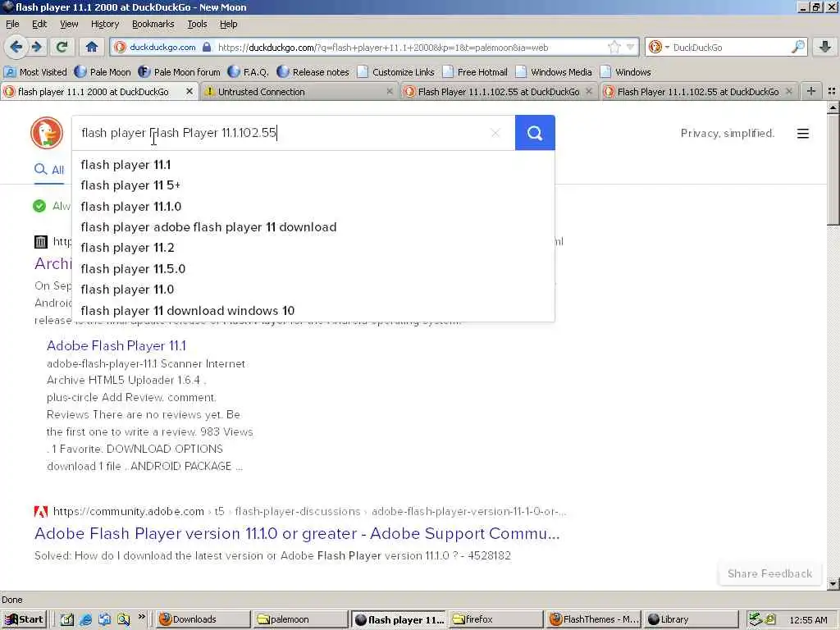Screen dimensions: 840x630
Task: Open the File menu
Action: [x=12, y=24]
